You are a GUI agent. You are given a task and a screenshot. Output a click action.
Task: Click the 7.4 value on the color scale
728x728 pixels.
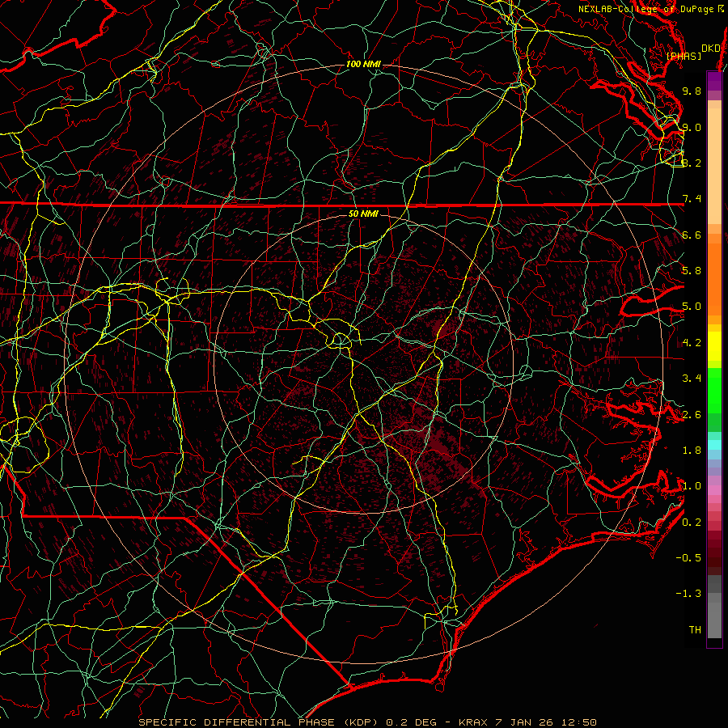(692, 199)
